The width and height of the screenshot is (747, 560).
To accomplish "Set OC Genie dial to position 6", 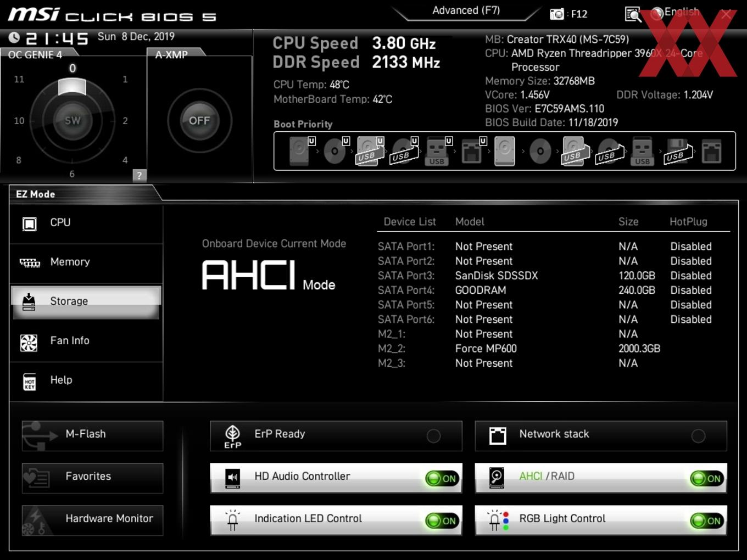I will point(72,174).
